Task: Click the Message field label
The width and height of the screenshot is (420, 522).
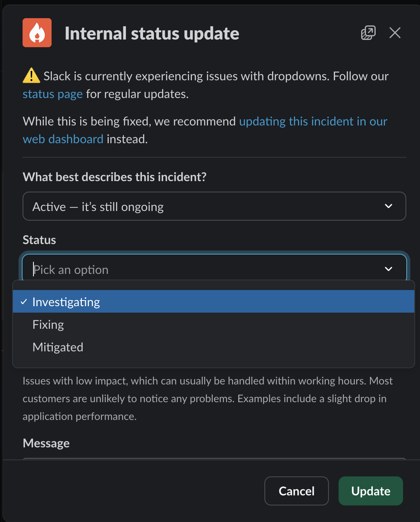Action: click(46, 443)
